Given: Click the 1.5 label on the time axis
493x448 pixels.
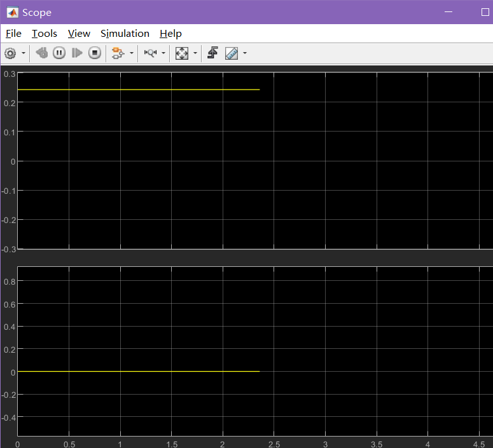Looking at the screenshot, I should point(172,444).
